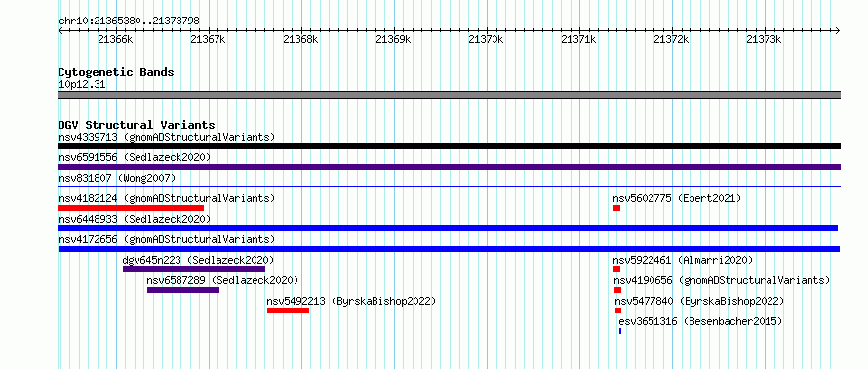This screenshot has height=369, width=868.
Task: Click the nsv6448933 Sedlazeck2020 label
Action: tap(135, 219)
